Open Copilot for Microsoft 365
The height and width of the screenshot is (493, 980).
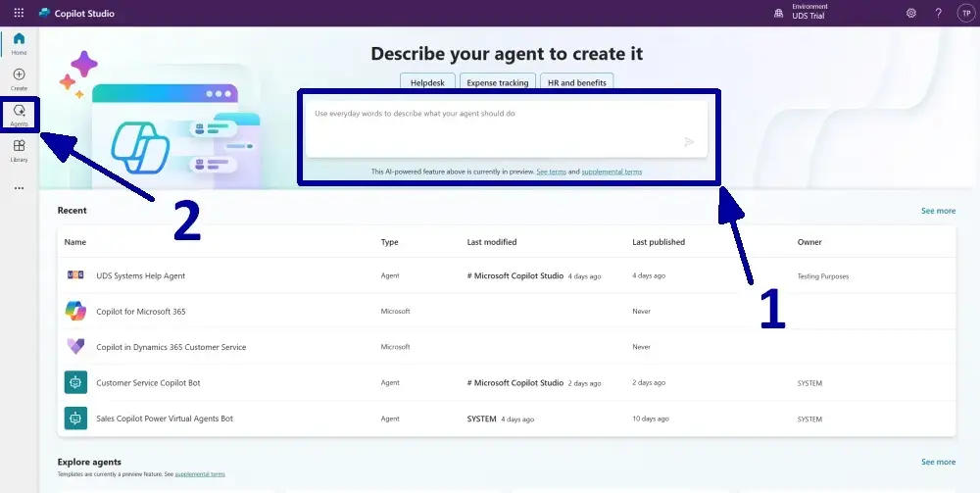click(x=140, y=311)
